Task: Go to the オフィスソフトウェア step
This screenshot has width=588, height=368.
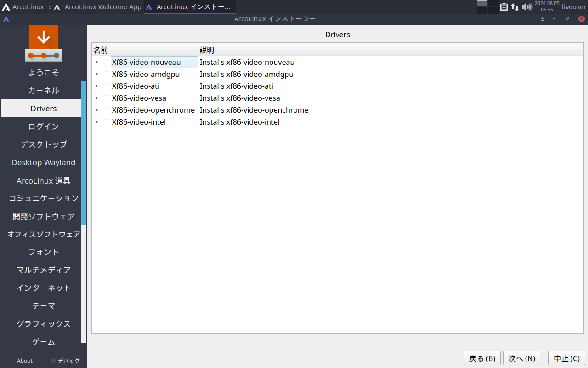Action: [44, 235]
